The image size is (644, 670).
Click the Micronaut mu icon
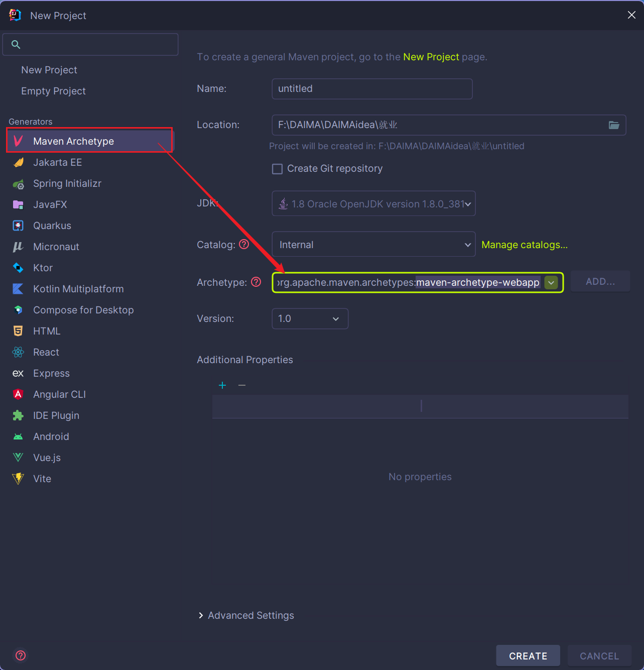click(19, 247)
